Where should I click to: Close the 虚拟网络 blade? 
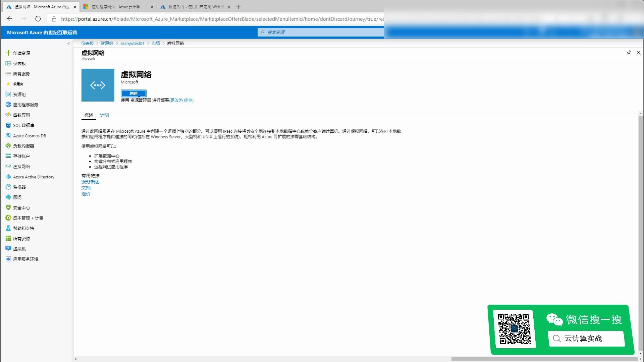pos(639,53)
